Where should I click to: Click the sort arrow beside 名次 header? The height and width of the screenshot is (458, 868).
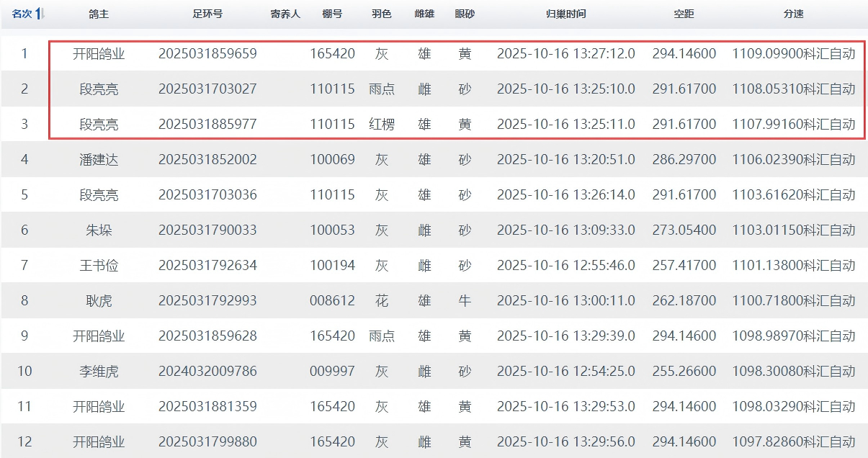40,14
